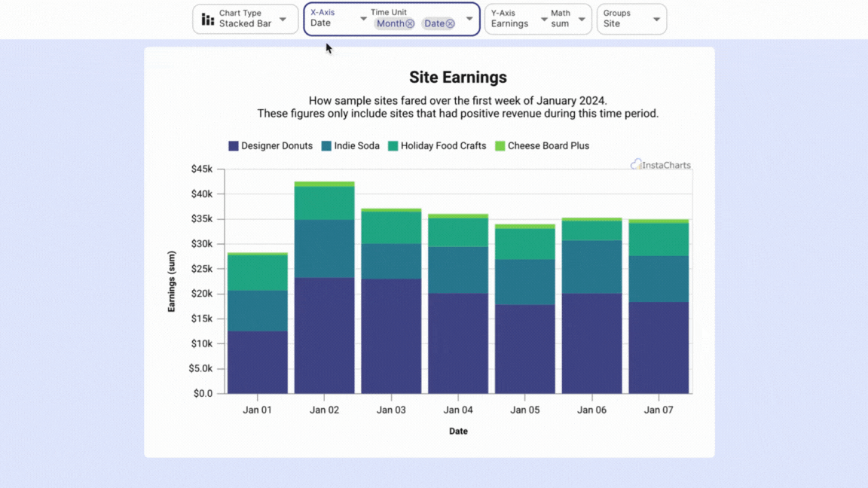Remove the Month time unit chip
This screenshot has height=488, width=868.
410,23
